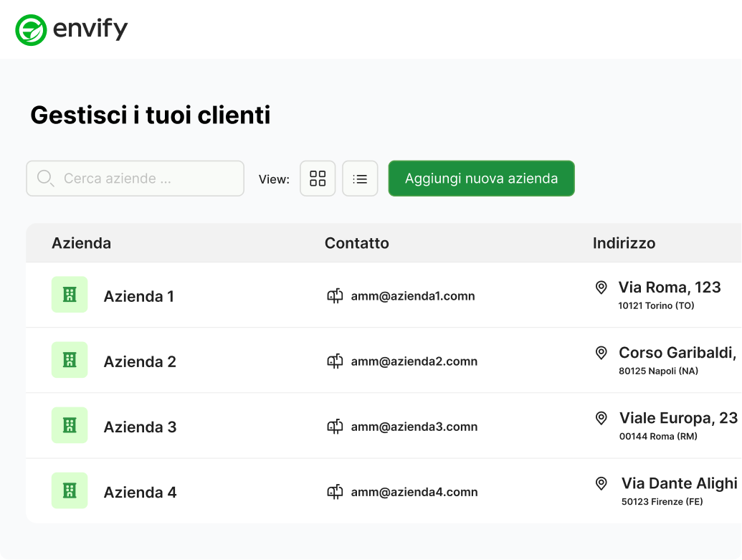
Task: Click the location pin for Via Roma, 123
Action: [601, 287]
